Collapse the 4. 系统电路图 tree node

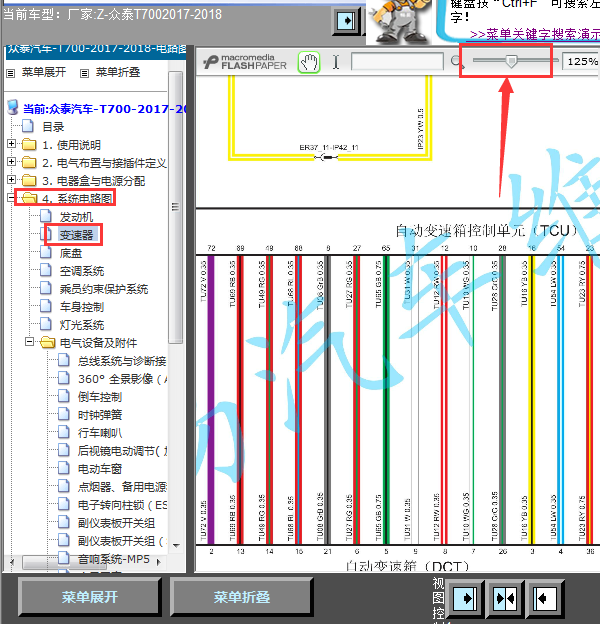(11, 198)
